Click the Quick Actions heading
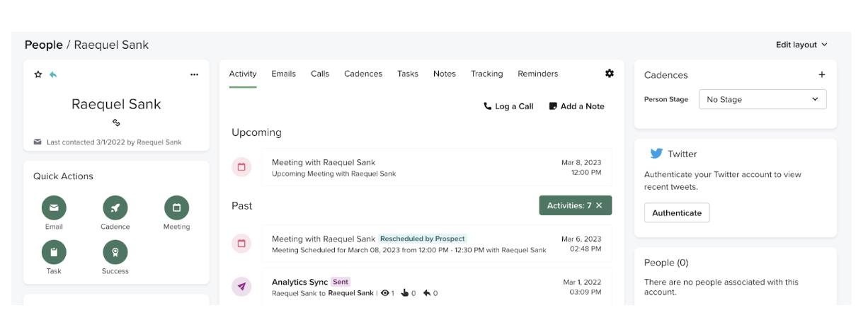Screen dimensions: 868x330 pyautogui.click(x=63, y=176)
